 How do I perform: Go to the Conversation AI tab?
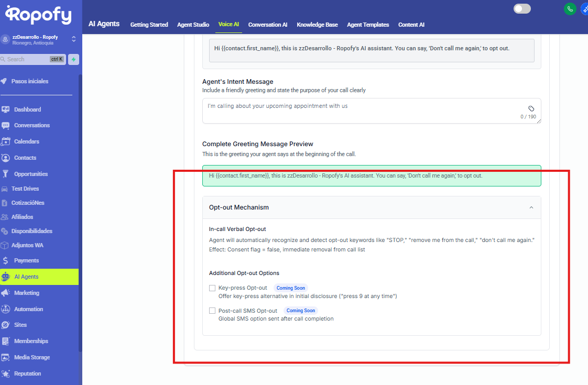coord(268,25)
